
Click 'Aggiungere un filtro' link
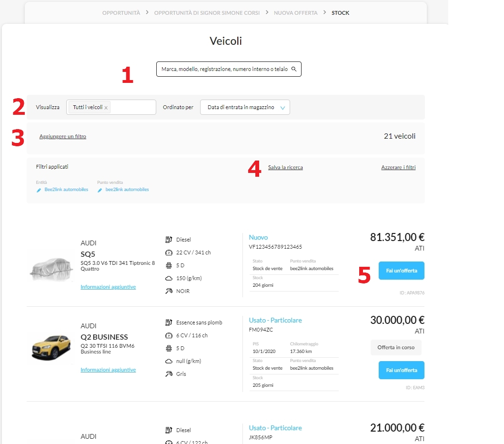pos(63,136)
